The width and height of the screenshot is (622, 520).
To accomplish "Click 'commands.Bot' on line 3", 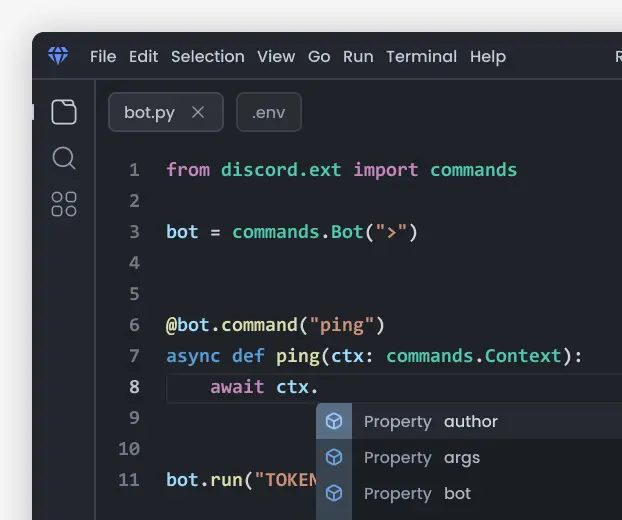I will pyautogui.click(x=298, y=232).
